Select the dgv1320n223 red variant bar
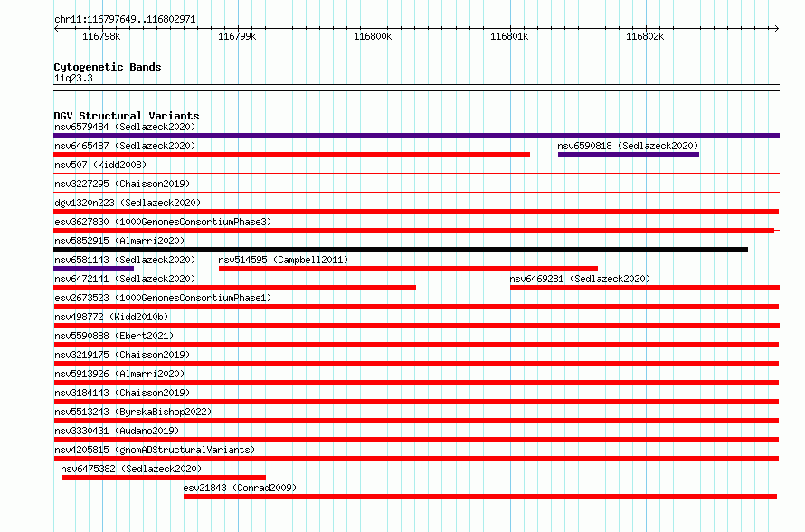805x532 pixels. (416, 212)
